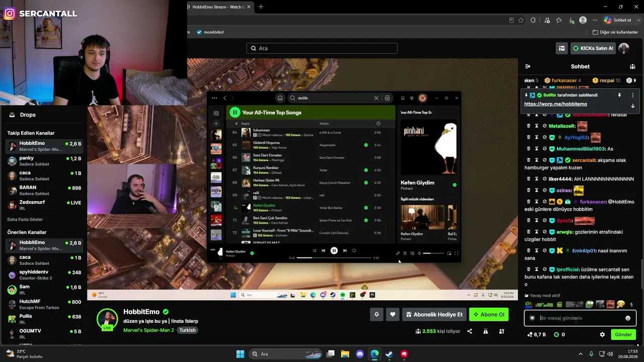The height and width of the screenshot is (362, 644).
Task: Open the Spotify browse icon beside search
Action: (387, 98)
